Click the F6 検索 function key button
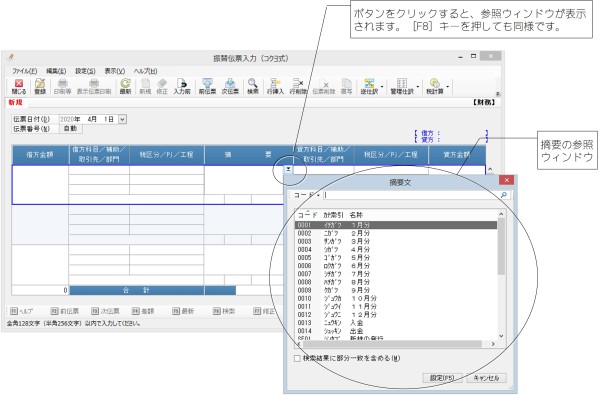The image size is (600, 395). coord(224,311)
